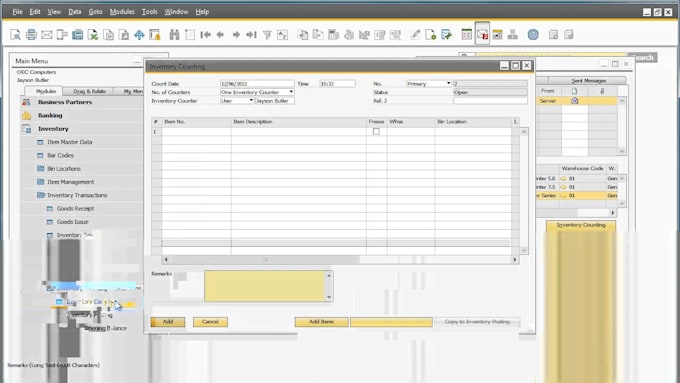Screen dimensions: 680x383
Task: Click the blue circular Help icon
Action: coord(533,35)
